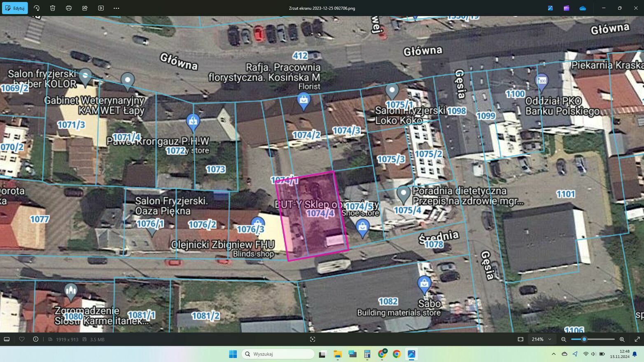Delete the image using the trash icon
Image resolution: width=644 pixels, height=362 pixels.
(x=53, y=8)
